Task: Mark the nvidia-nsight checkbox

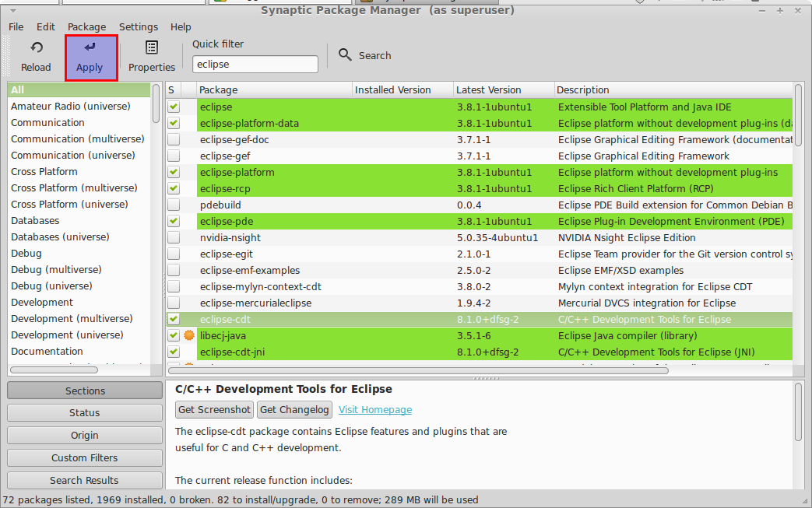Action: point(174,237)
